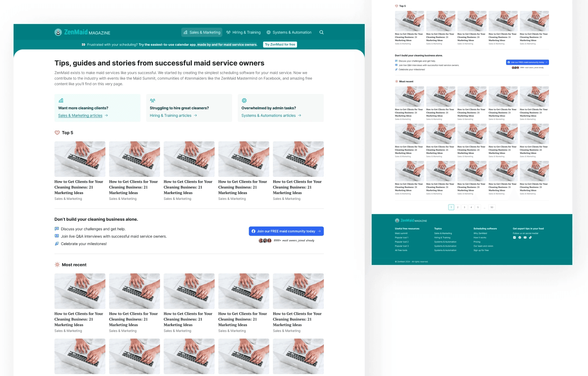This screenshot has width=588, height=376.
Task: Open the Our team and vision footer link
Action: tap(483, 246)
